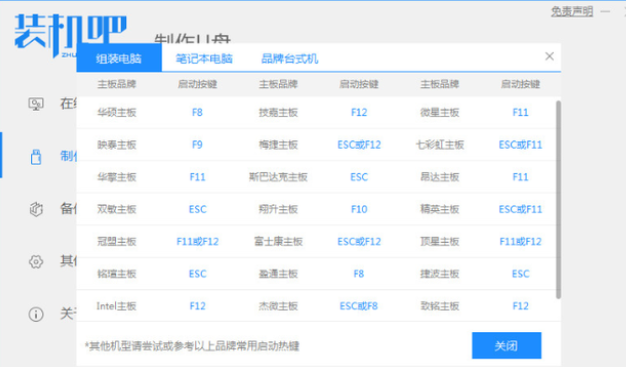The height and width of the screenshot is (367, 626).
Task: Click the 捷波主板 cell
Action: [x=440, y=274]
